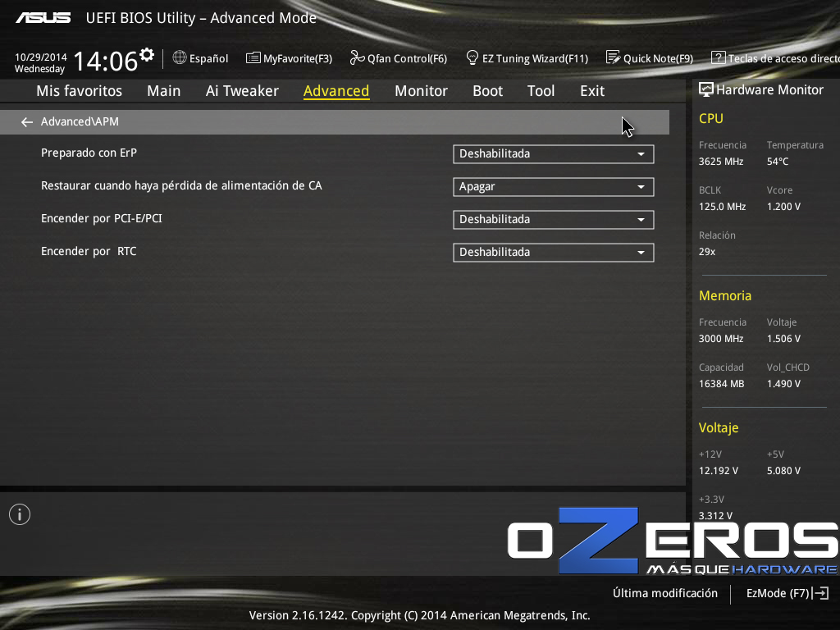This screenshot has height=630, width=840.
Task: Switch to the Tool tab
Action: pos(541,91)
